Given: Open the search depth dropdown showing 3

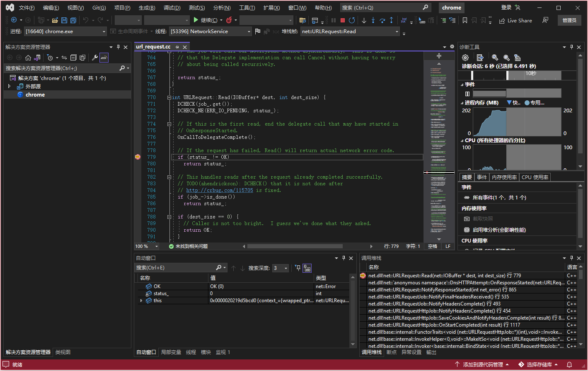Looking at the screenshot, I should point(281,268).
